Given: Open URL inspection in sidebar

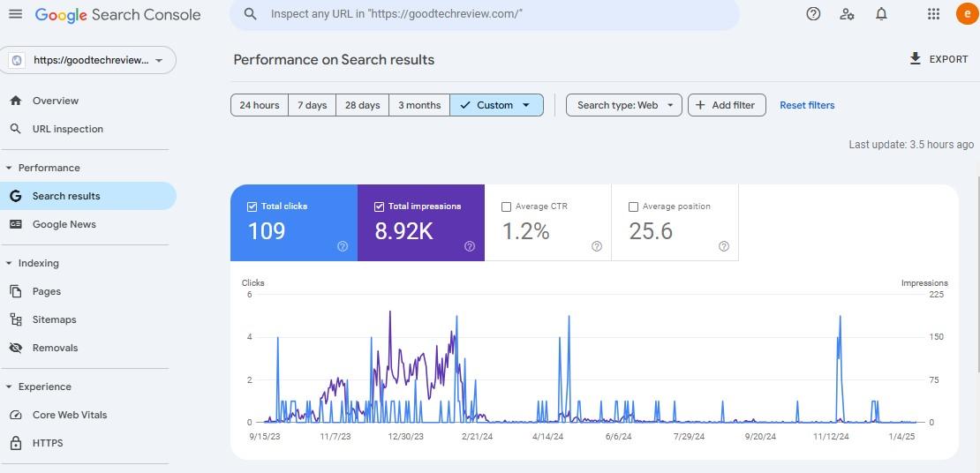Looking at the screenshot, I should 67,129.
